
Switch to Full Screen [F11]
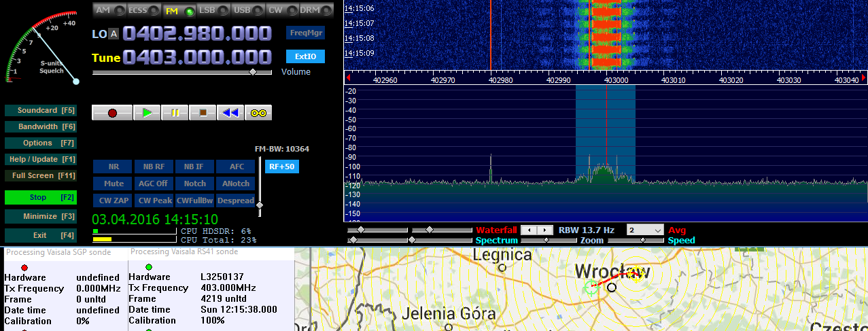(41, 175)
